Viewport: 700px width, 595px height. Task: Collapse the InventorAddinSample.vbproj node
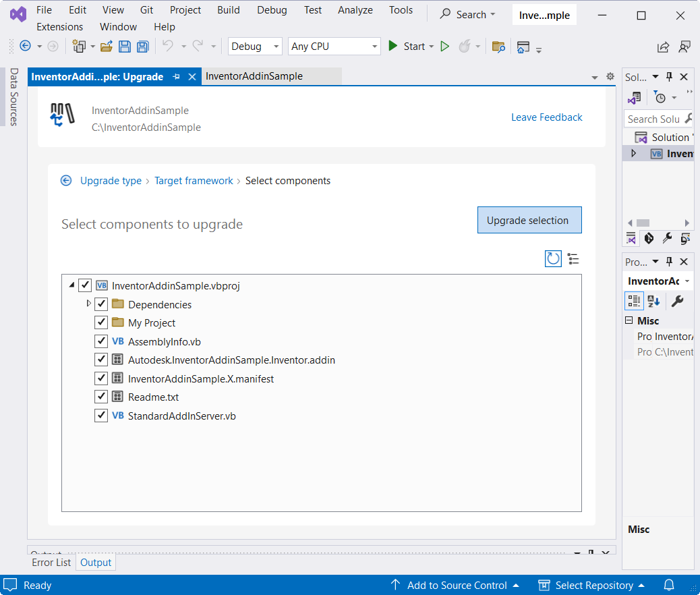pos(72,285)
